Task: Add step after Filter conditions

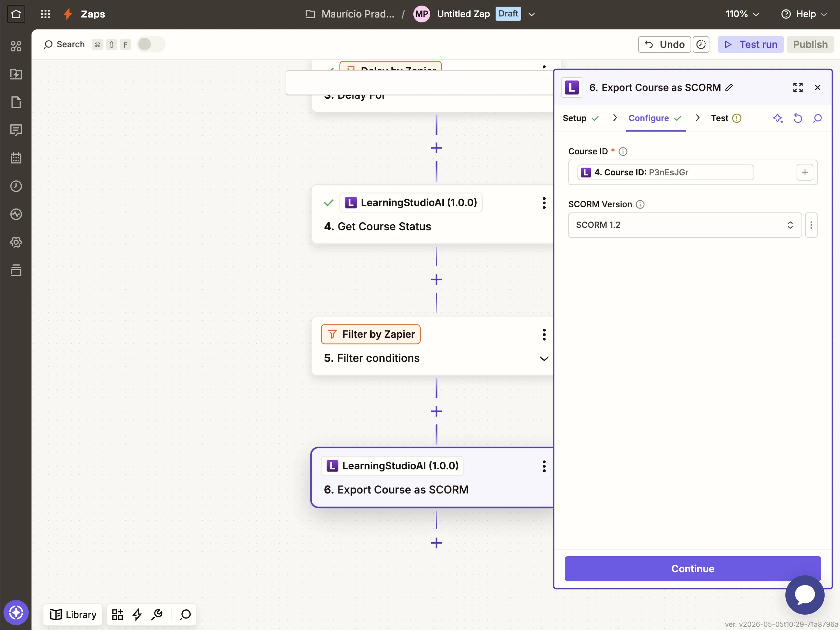Action: click(436, 411)
